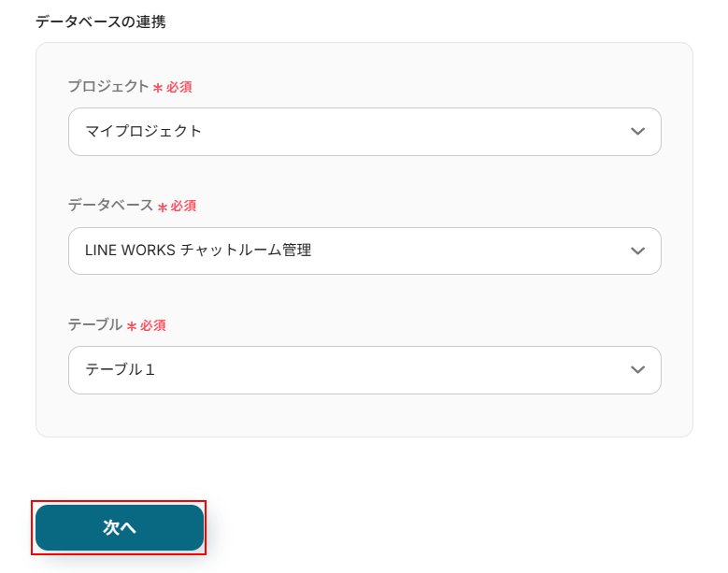Screen dimensions: 728x573
Task: Click the chevron arrow in the テーブル dropdown
Action: click(x=637, y=370)
